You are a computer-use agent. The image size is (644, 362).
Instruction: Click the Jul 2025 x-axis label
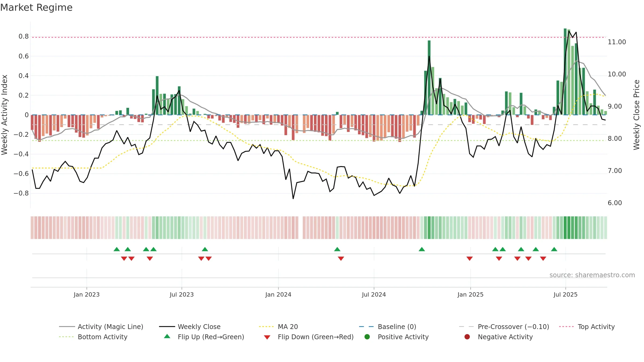[x=565, y=295]
